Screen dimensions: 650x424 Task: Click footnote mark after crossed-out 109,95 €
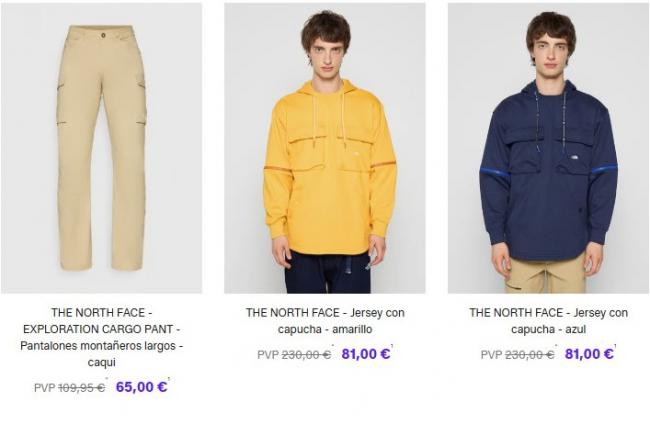pyautogui.click(x=107, y=378)
